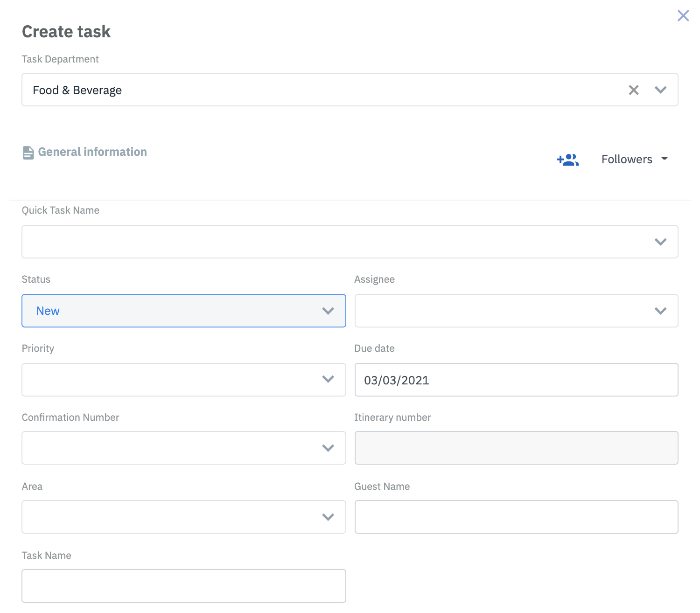Click the Itinerary number field

point(516,448)
